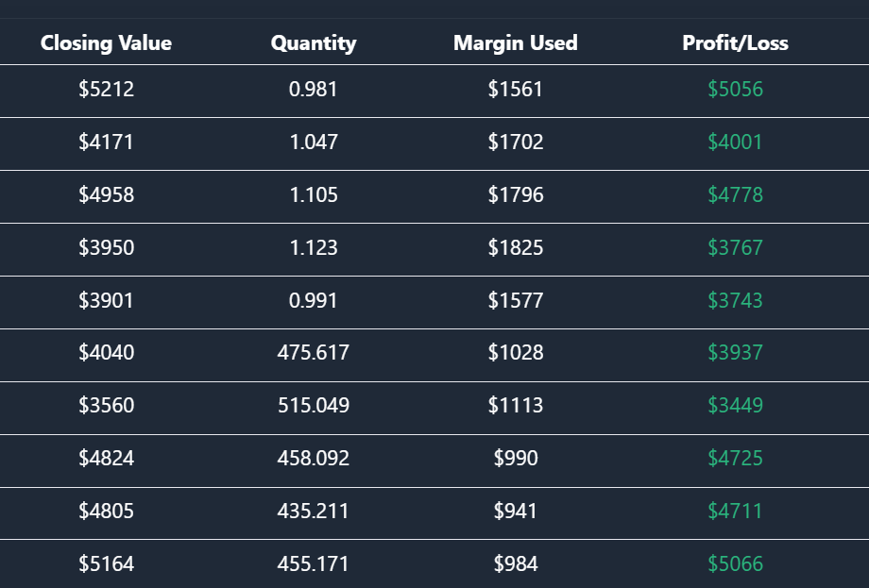Viewport: 869px width, 588px height.
Task: Click the $3560 closing value cell
Action: click(107, 406)
